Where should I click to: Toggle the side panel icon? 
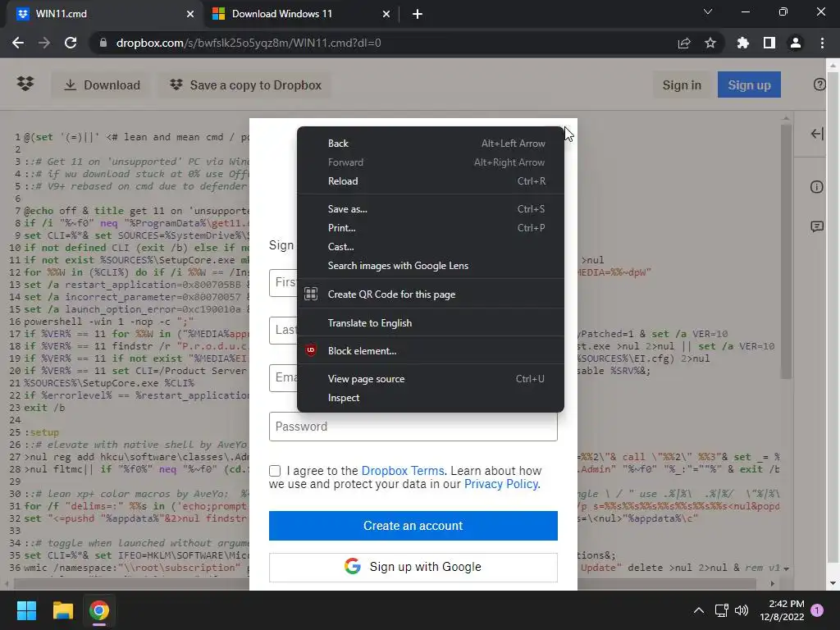tap(769, 43)
